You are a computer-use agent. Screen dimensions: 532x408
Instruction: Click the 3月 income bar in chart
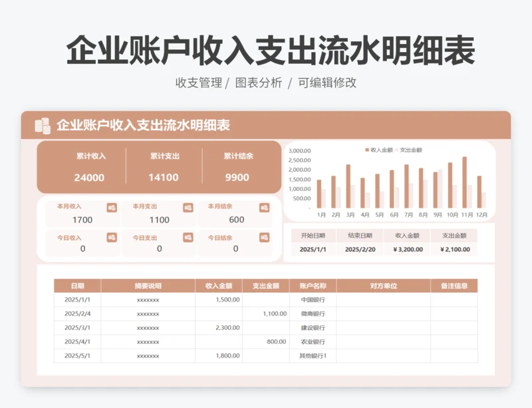(x=348, y=186)
